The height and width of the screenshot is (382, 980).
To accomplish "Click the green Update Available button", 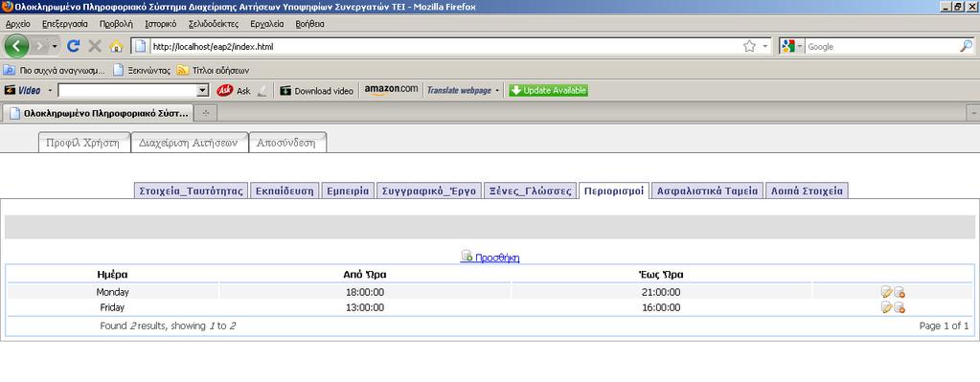I will 548,91.
